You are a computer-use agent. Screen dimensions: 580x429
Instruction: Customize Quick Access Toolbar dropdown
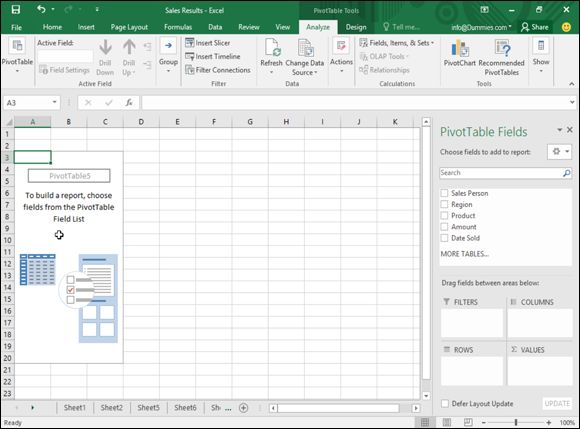(97, 9)
